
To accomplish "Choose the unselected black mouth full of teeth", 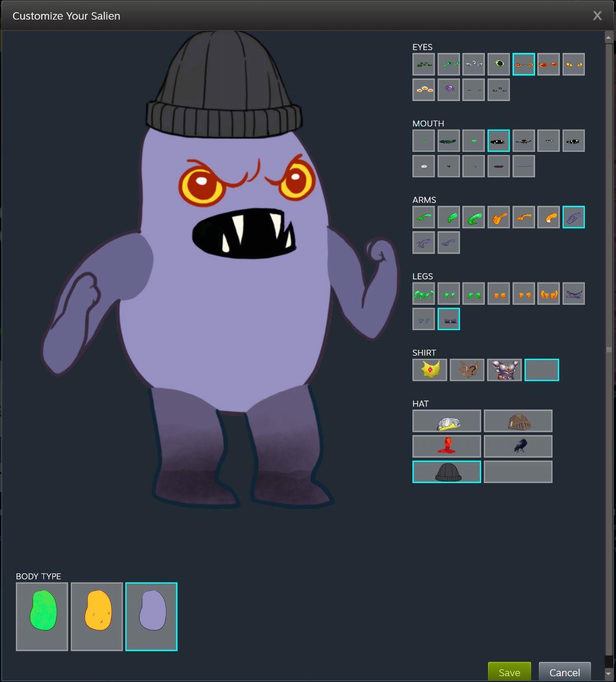I will click(574, 141).
